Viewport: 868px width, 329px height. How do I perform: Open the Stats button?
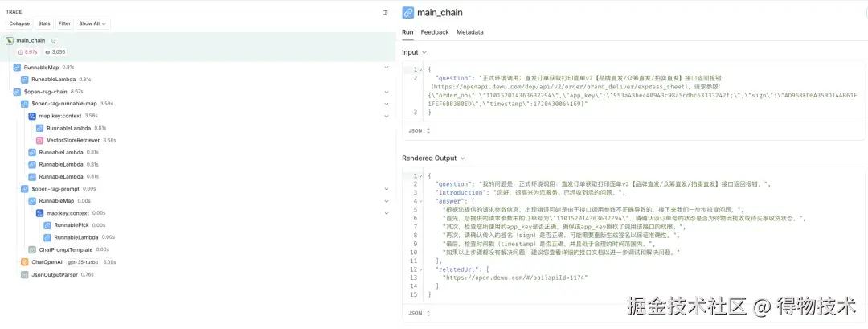tap(44, 24)
